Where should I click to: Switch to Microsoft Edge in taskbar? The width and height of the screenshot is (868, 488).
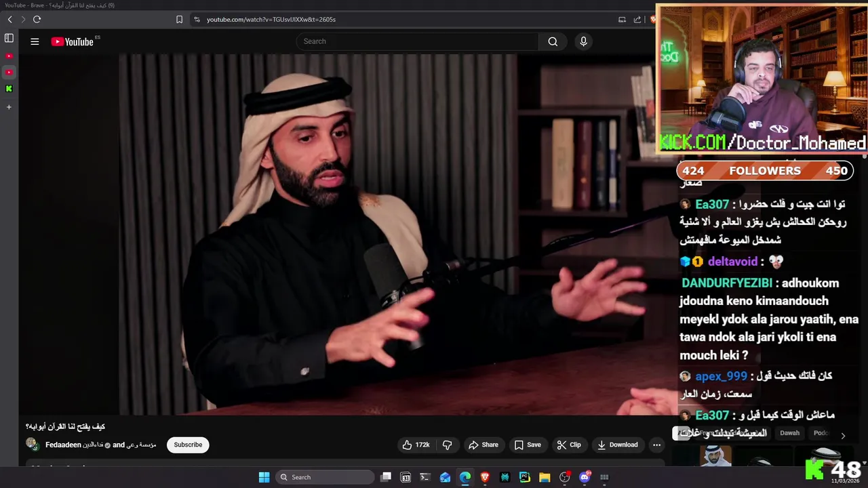point(465,477)
